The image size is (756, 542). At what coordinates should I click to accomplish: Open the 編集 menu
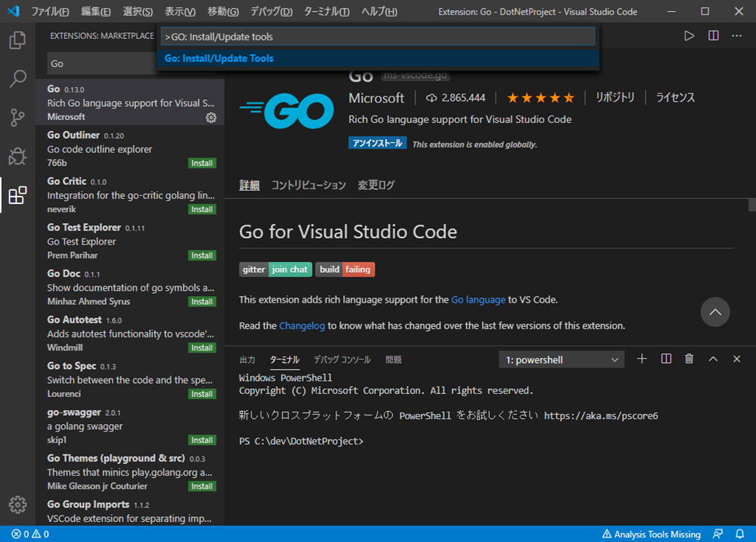click(96, 12)
